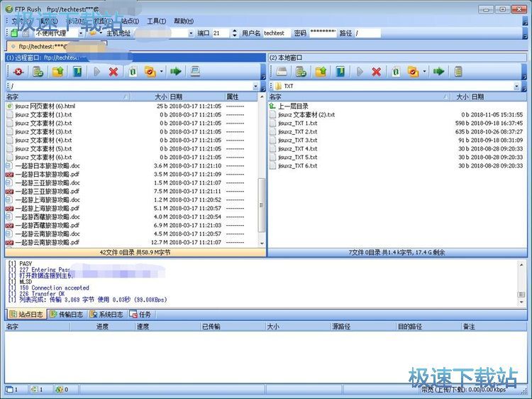Click status bar window count icon
532x399 pixels.
[x=9, y=389]
